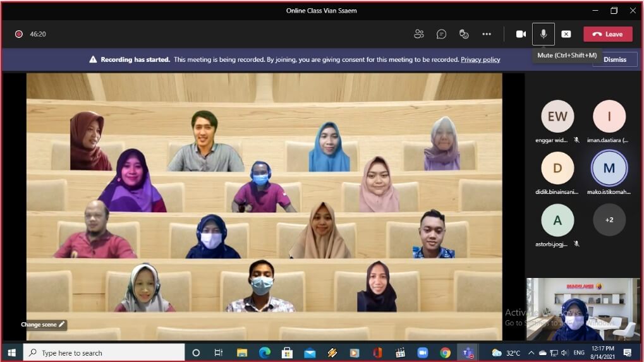The width and height of the screenshot is (644, 362).
Task: Open the weather widget showing 32°C
Action: pyautogui.click(x=506, y=353)
